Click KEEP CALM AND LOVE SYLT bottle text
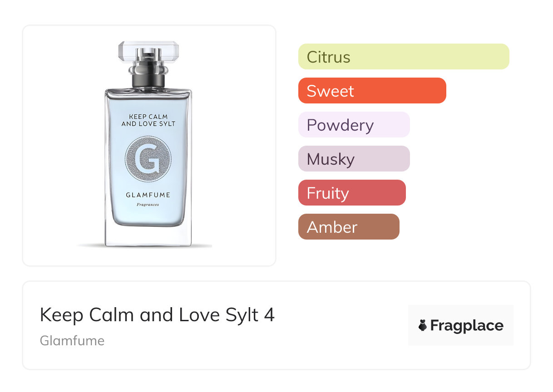553x392 pixels. tap(148, 120)
